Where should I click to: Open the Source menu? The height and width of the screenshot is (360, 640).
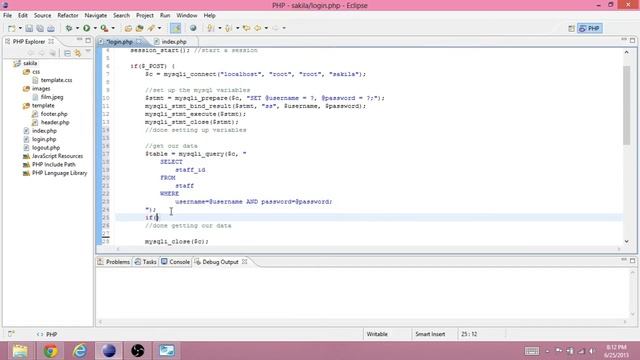point(42,15)
